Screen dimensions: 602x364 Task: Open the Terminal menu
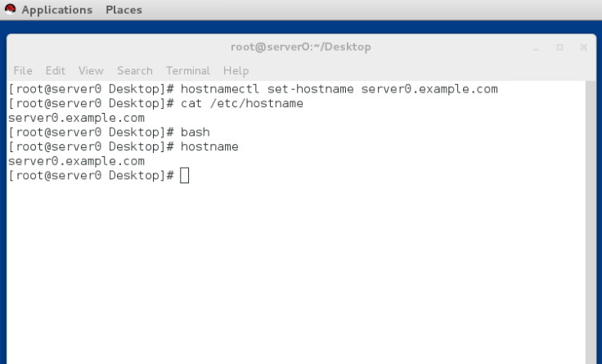[x=187, y=70]
